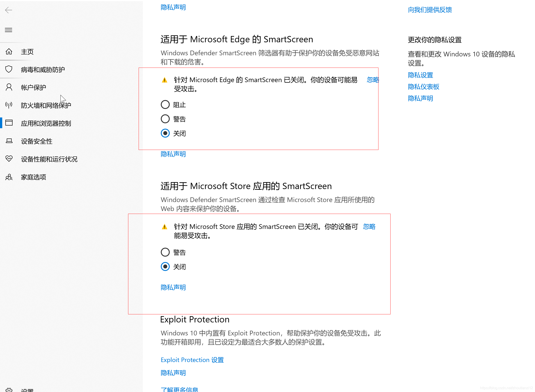The height and width of the screenshot is (392, 535).
Task: Open 病毒和威胁防护 section
Action: [43, 70]
